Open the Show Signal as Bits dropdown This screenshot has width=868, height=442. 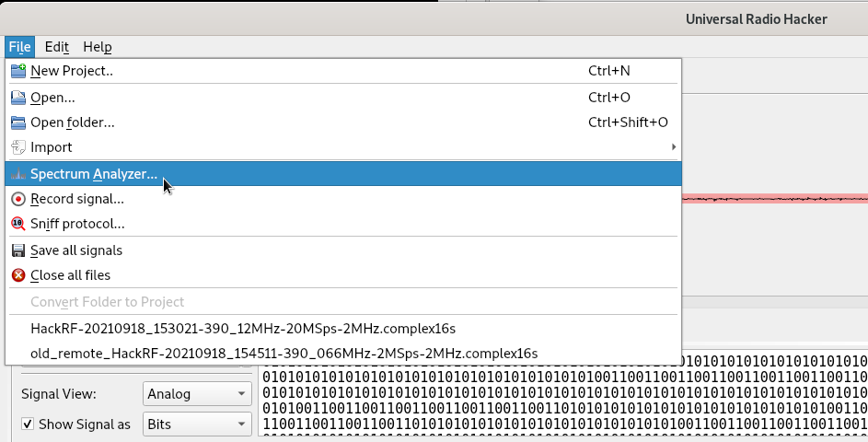coord(197,425)
